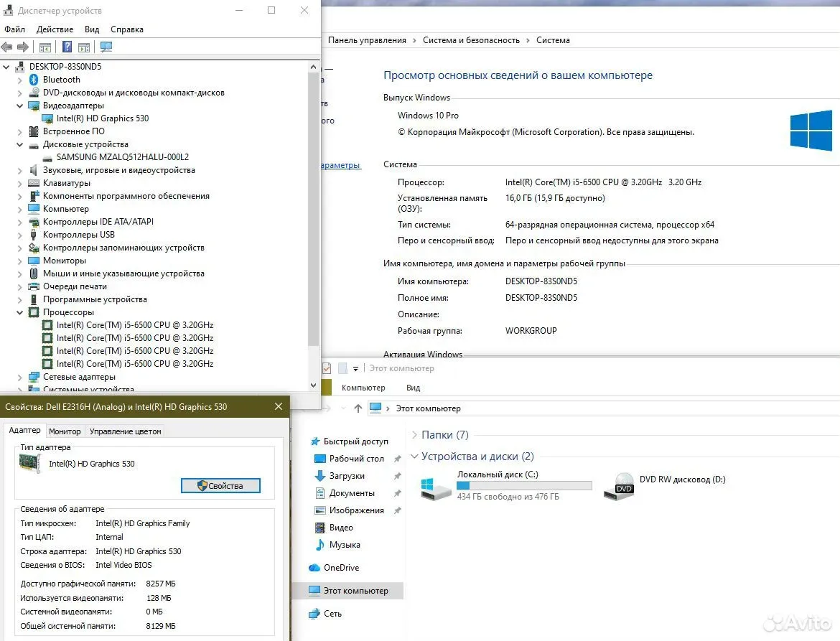The image size is (840, 641).
Task: Open the Файл menu in Device Manager
Action: [14, 29]
